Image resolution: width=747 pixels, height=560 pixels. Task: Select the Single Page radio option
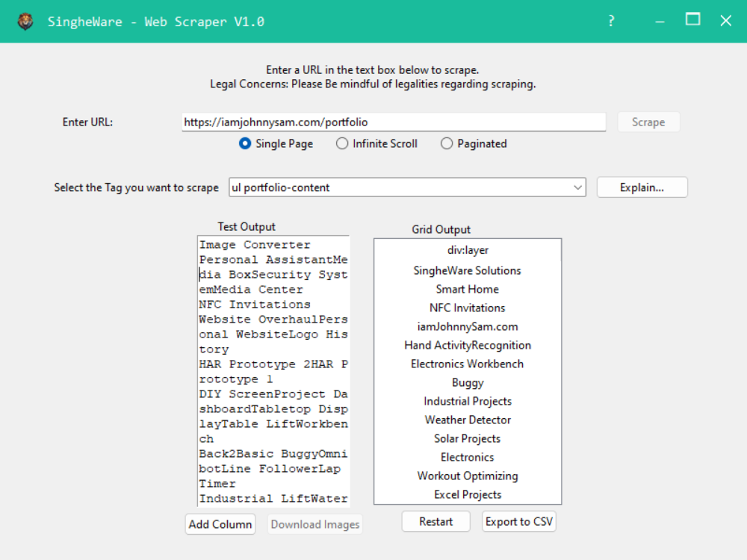pyautogui.click(x=245, y=143)
